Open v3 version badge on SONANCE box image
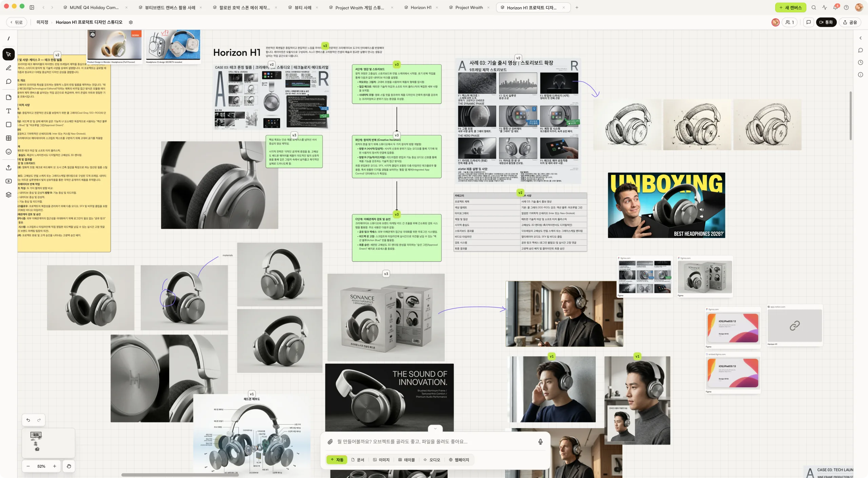868x478 pixels. 386,274
